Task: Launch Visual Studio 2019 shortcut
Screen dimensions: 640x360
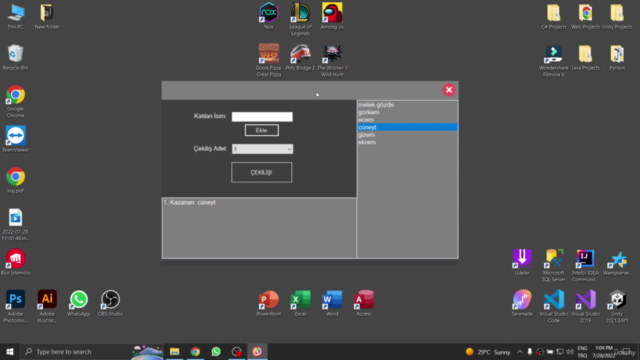Action: 585,307
